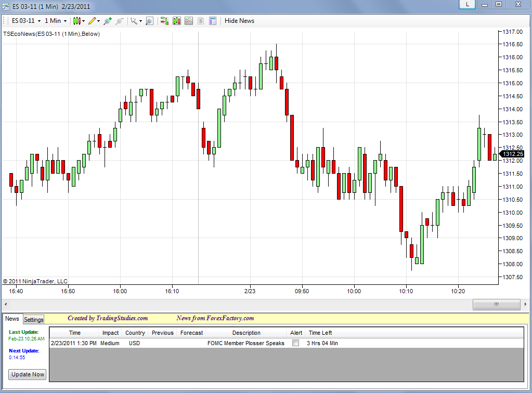The height and width of the screenshot is (393, 532).
Task: Click the grayed strategies dollar icon
Action: [201, 21]
